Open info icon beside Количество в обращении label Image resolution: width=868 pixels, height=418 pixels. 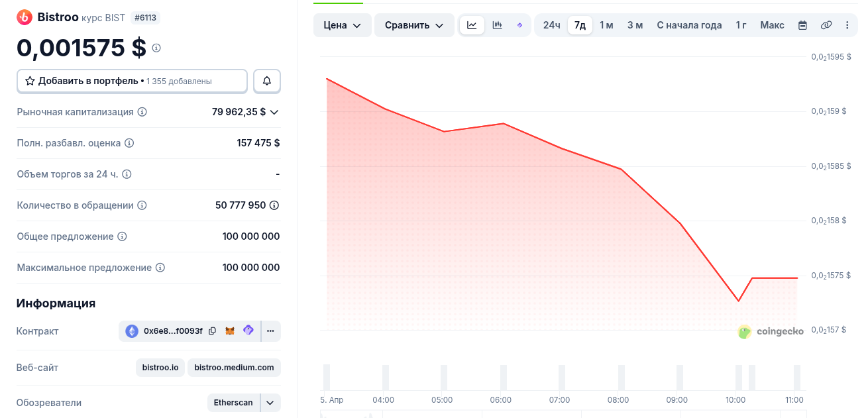[x=142, y=205]
